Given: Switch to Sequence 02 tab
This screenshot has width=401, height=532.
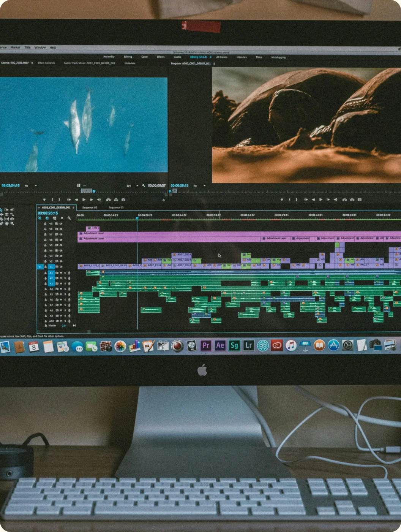Looking at the screenshot, I should point(90,207).
